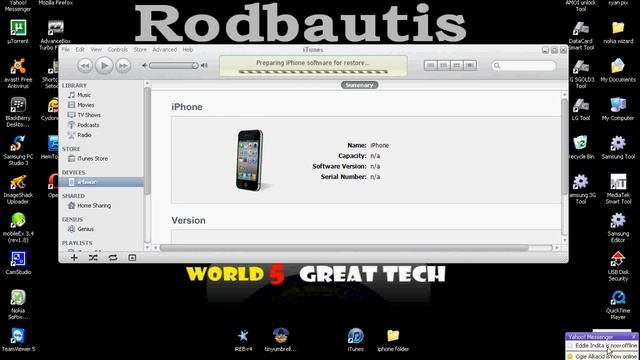Click the restore progress bar
Viewport: 640px width, 360px height.
(x=313, y=72)
